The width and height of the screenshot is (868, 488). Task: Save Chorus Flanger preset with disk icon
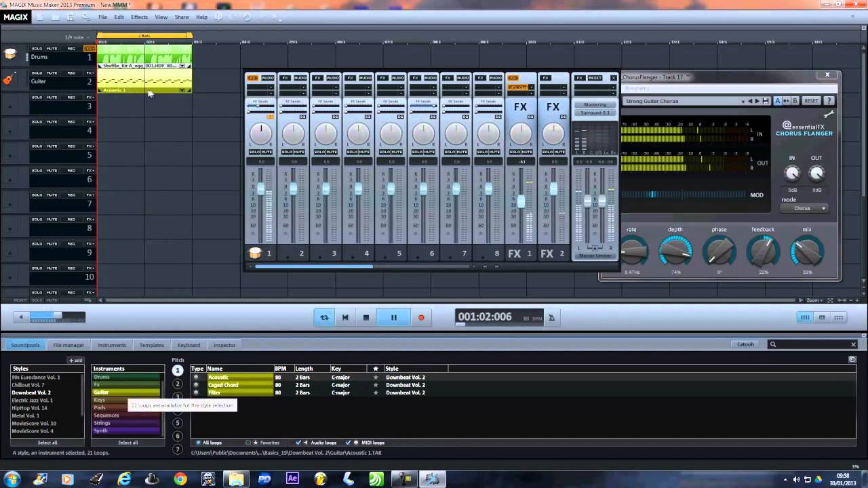(x=766, y=101)
